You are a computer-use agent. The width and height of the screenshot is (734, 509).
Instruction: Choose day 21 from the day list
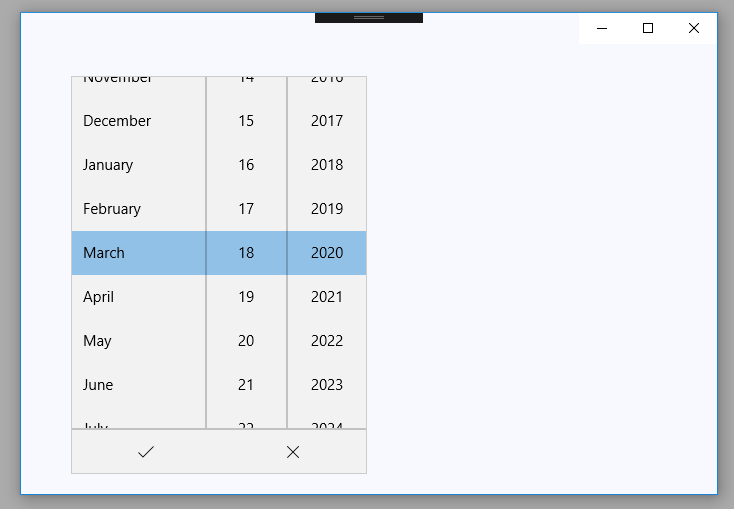point(246,385)
